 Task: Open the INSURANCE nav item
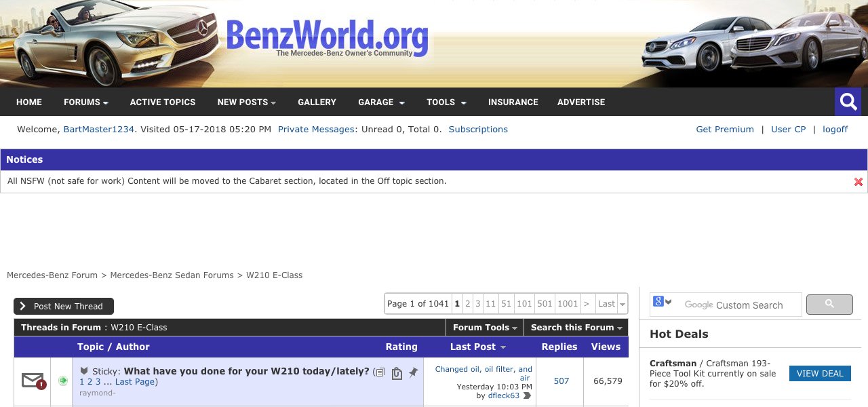coord(513,102)
